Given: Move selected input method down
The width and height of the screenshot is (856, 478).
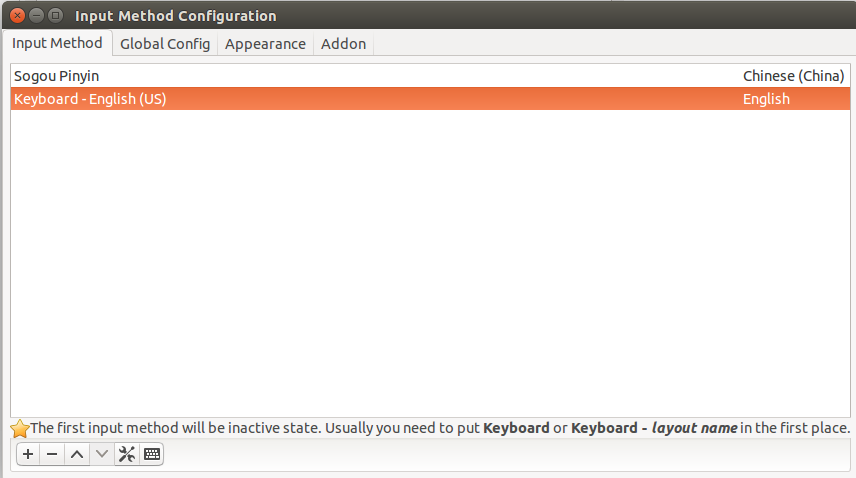Looking at the screenshot, I should (102, 454).
